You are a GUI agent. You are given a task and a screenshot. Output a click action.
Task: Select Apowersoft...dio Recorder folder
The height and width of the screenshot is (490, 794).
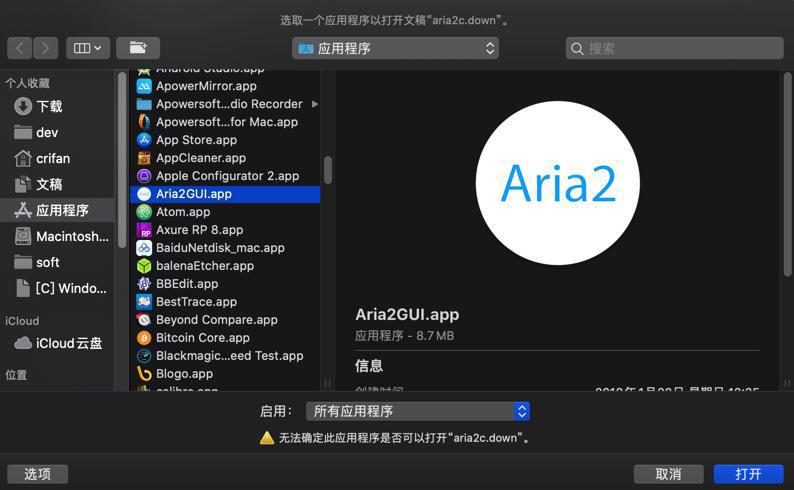point(225,104)
